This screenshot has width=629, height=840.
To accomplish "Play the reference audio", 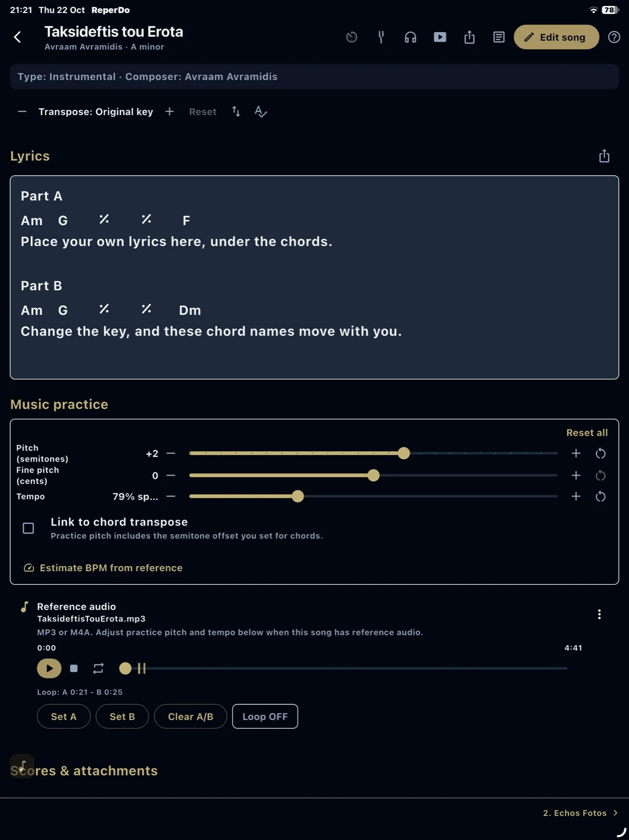I will (x=49, y=668).
